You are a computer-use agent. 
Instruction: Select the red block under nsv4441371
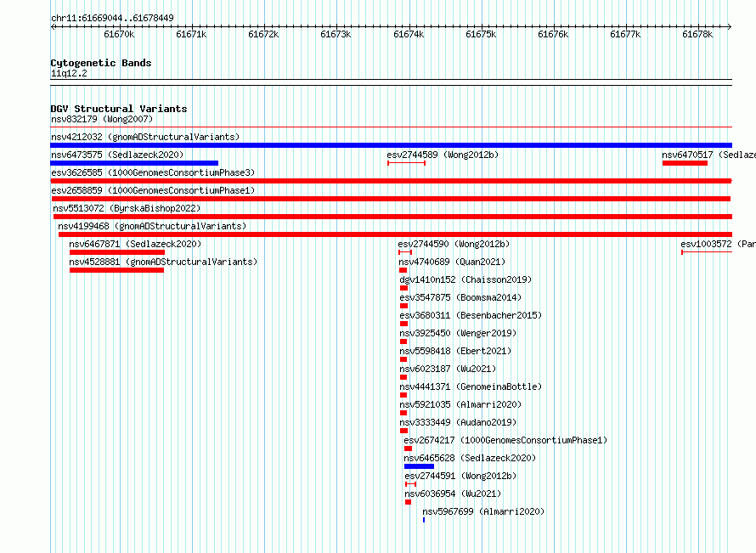(403, 395)
